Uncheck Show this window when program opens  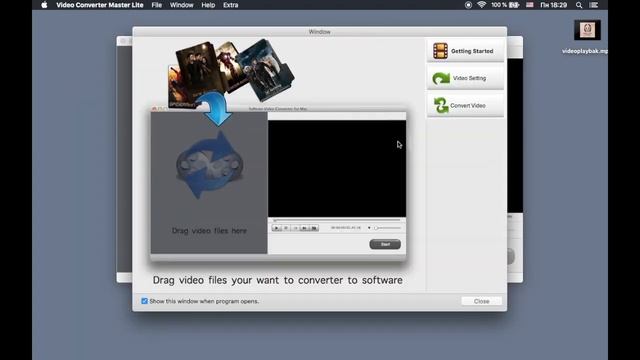tap(144, 301)
